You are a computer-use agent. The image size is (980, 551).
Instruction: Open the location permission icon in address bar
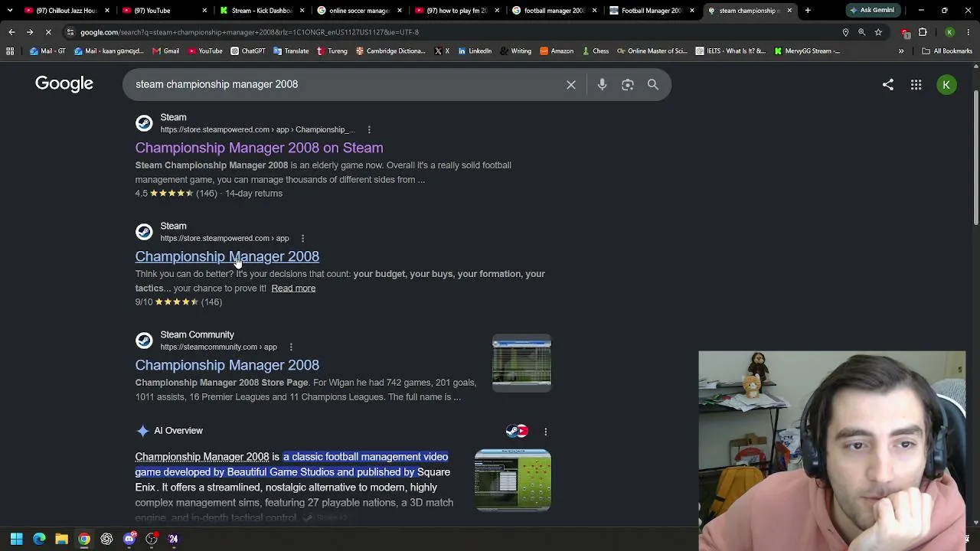coord(845,32)
